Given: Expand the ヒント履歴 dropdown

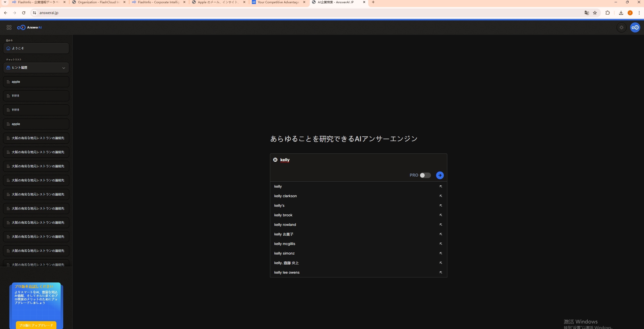Looking at the screenshot, I should click(x=36, y=68).
